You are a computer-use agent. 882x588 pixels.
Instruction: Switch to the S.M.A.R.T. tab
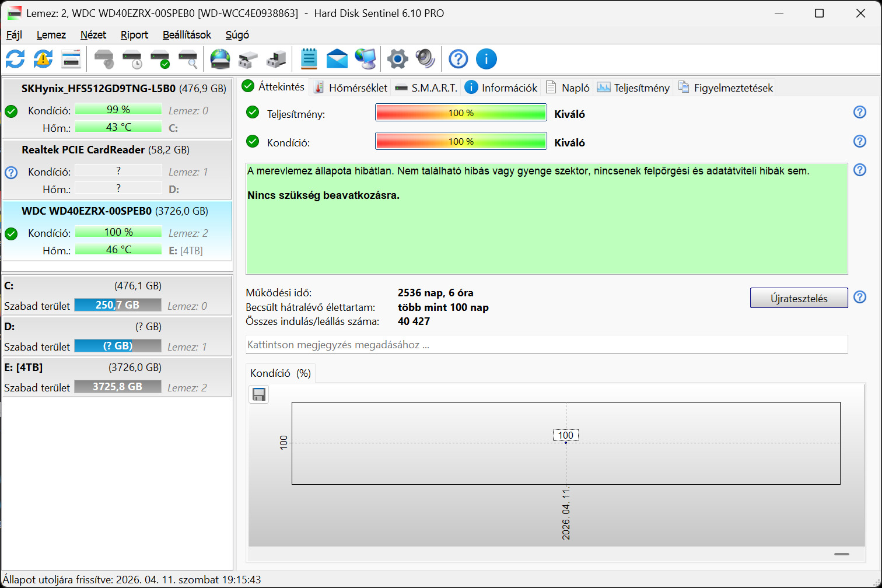[426, 87]
